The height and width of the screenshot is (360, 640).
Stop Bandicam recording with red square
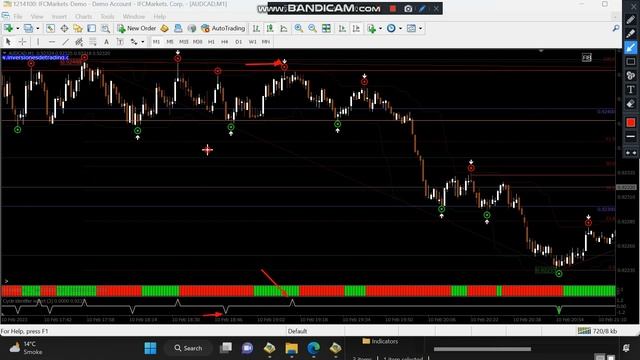coord(393,9)
